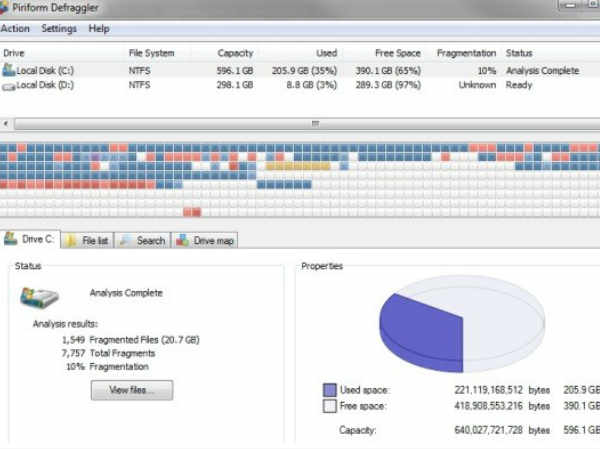Click the 640,027,721,728 bytes capacity value
Image resolution: width=600 pixels, height=450 pixels.
point(502,430)
